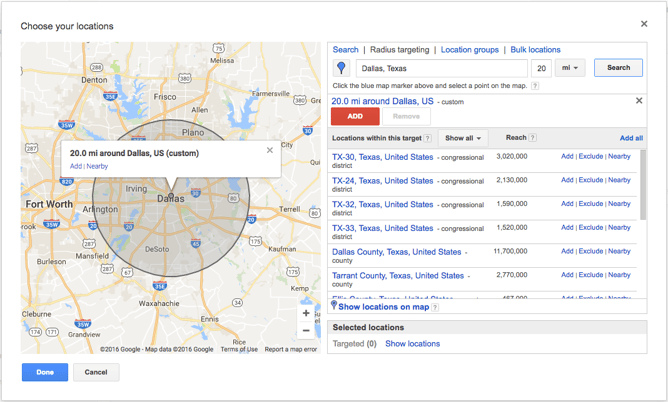668x402 pixels.
Task: Click the reach value 11,700,000
Action: (x=510, y=251)
